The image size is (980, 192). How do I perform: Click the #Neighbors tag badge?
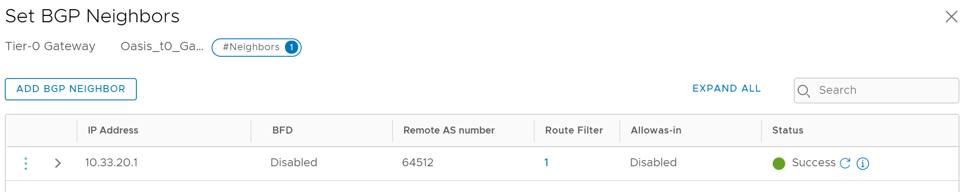[257, 47]
